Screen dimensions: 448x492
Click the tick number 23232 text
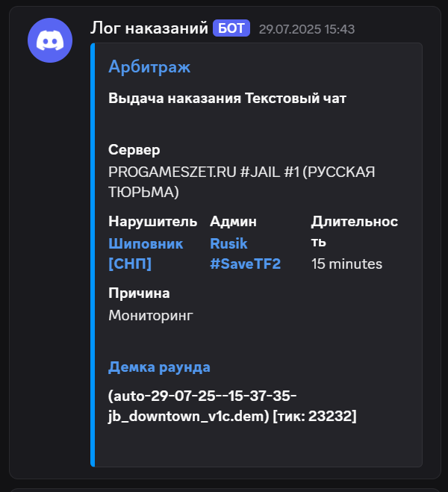[331, 416]
